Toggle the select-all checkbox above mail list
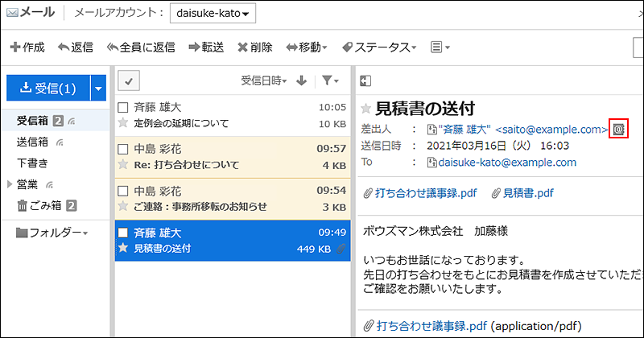 pyautogui.click(x=129, y=80)
